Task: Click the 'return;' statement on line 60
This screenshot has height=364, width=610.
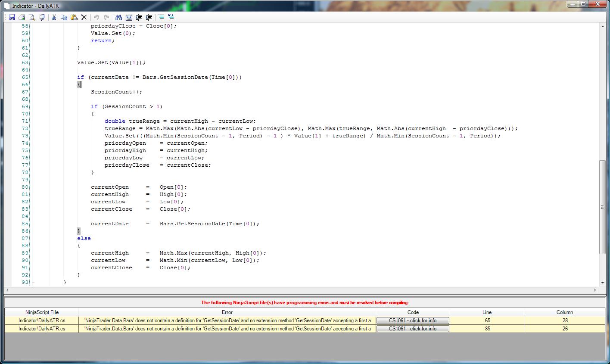Action: 103,40
